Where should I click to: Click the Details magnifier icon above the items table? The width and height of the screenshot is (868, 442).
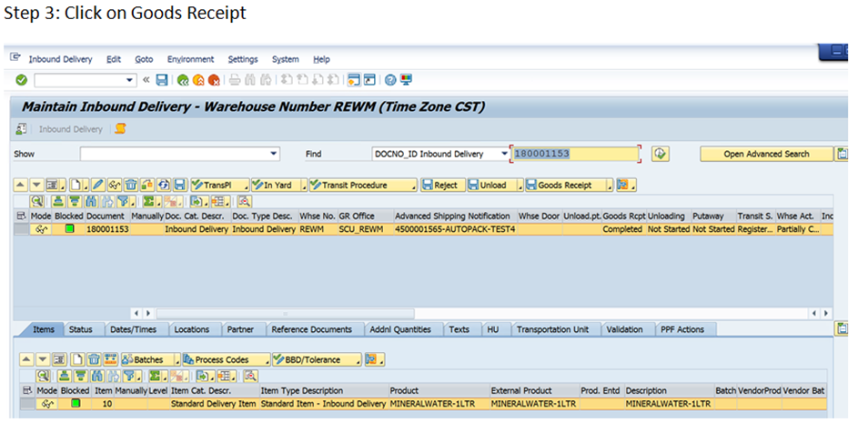43,377
